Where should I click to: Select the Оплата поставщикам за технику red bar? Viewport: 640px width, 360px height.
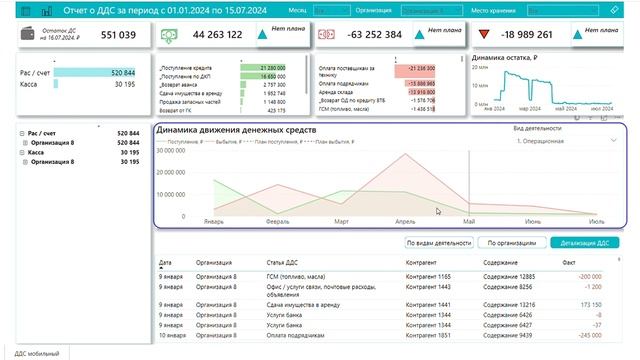(415, 71)
